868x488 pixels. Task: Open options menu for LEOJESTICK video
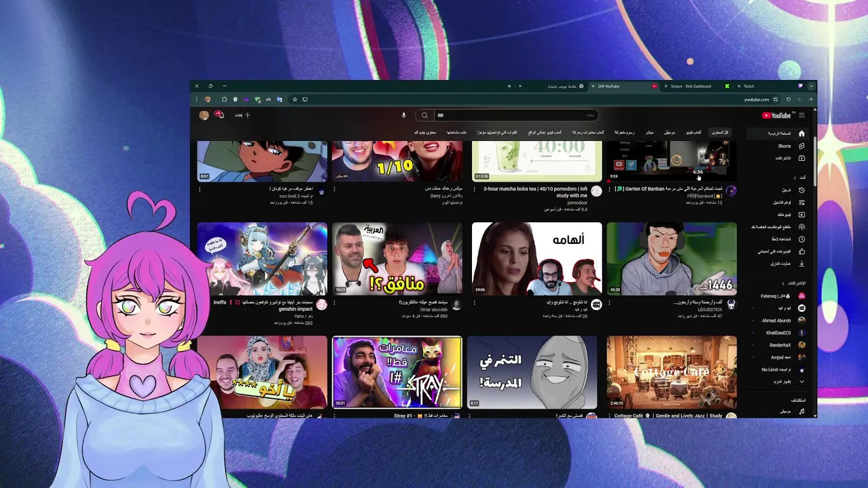tap(610, 303)
